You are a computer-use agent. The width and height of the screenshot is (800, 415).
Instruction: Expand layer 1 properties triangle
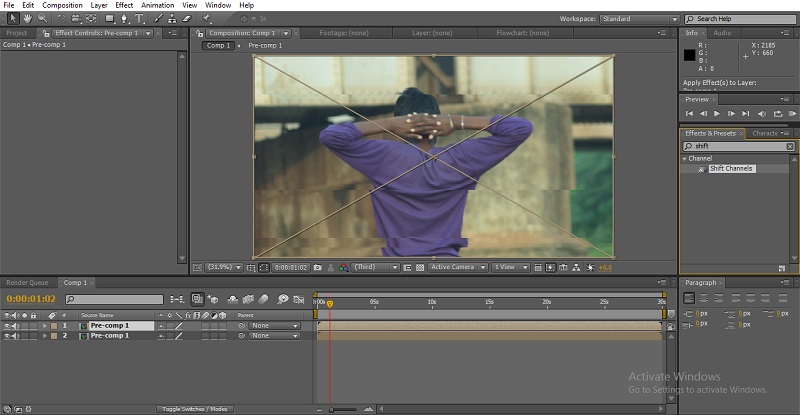point(44,326)
